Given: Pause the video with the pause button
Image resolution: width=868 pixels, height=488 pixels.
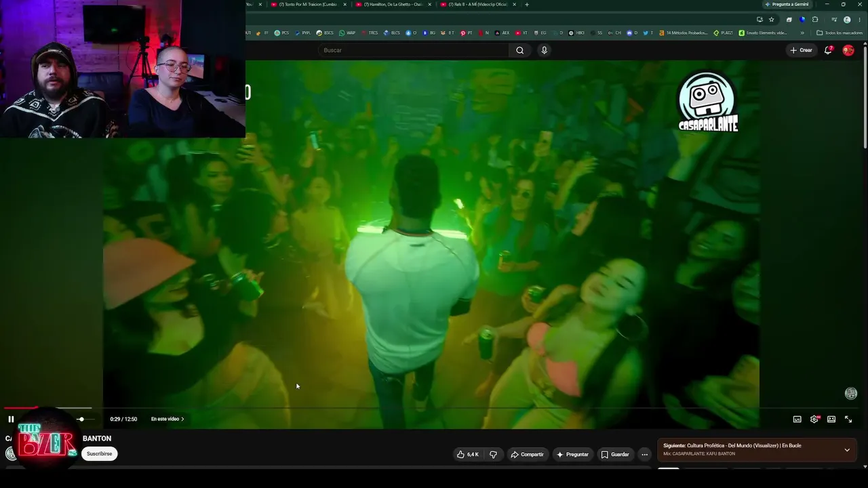Looking at the screenshot, I should tap(11, 419).
